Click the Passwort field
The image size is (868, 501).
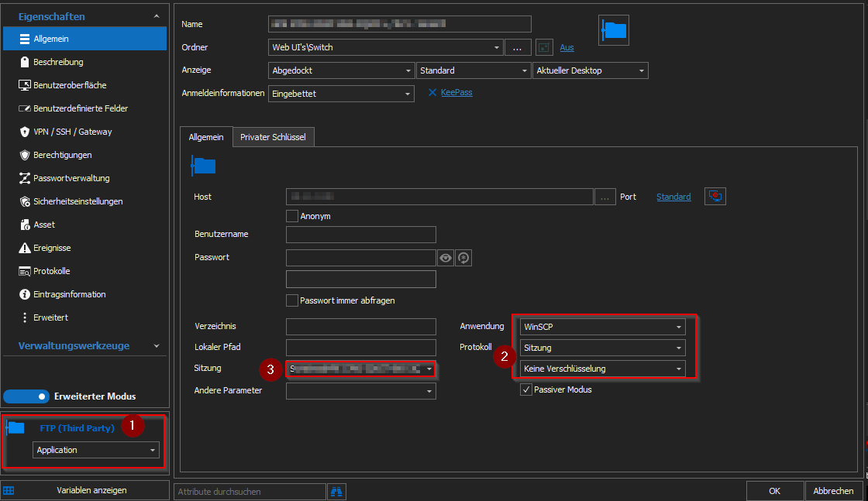tap(361, 258)
